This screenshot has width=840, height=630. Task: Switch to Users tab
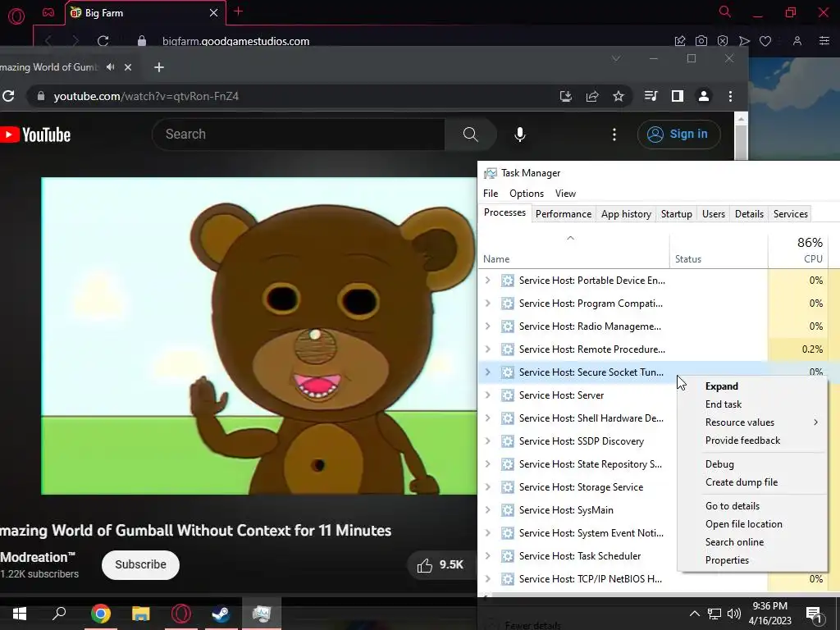[x=713, y=214]
